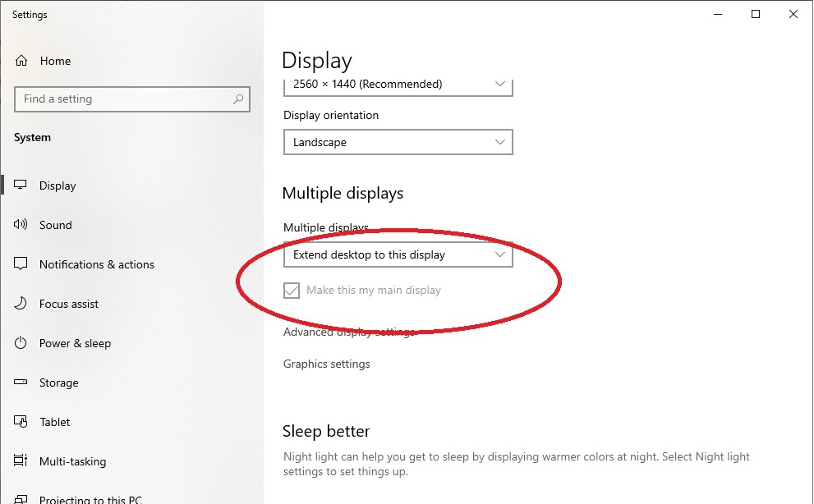814x504 pixels.
Task: Click the Storage drive icon
Action: 21,382
